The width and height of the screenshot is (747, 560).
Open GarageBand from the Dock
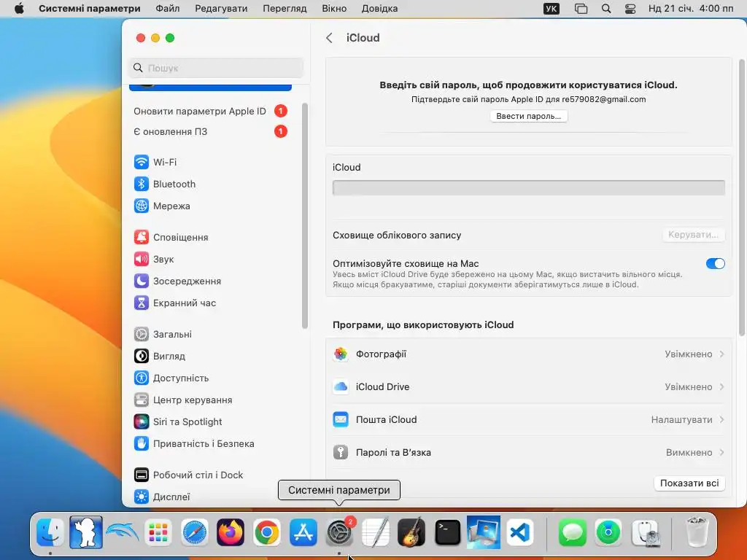[411, 532]
